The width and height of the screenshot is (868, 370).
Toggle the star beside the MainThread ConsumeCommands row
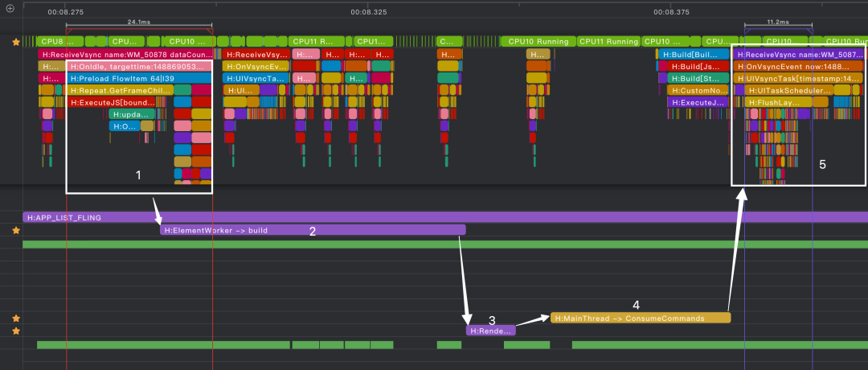click(16, 319)
